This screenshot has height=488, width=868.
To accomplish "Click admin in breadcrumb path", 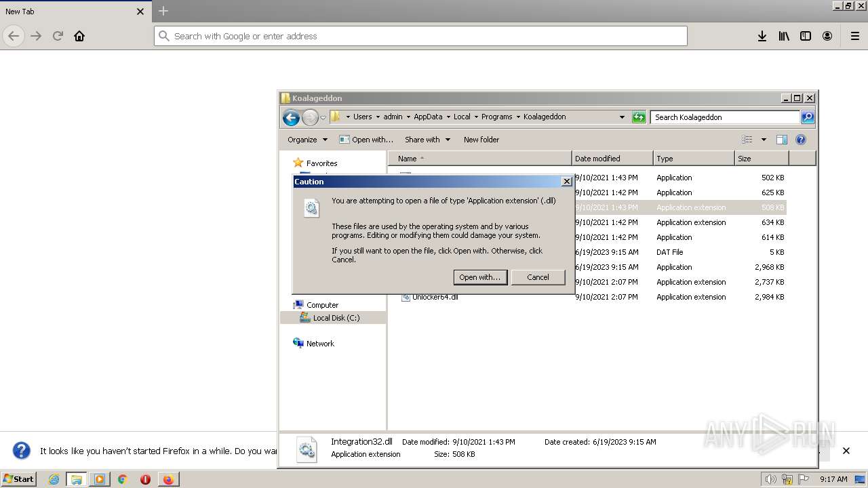I will tap(393, 117).
